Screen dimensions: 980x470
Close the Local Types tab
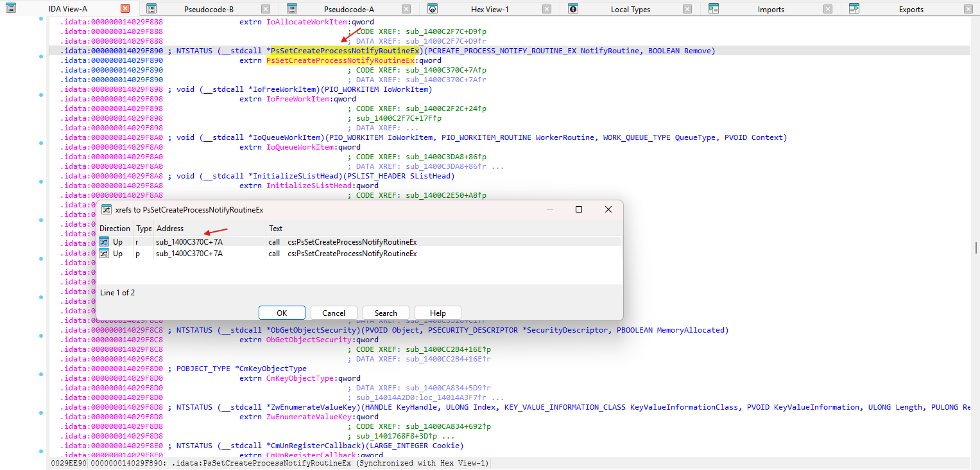coord(687,9)
